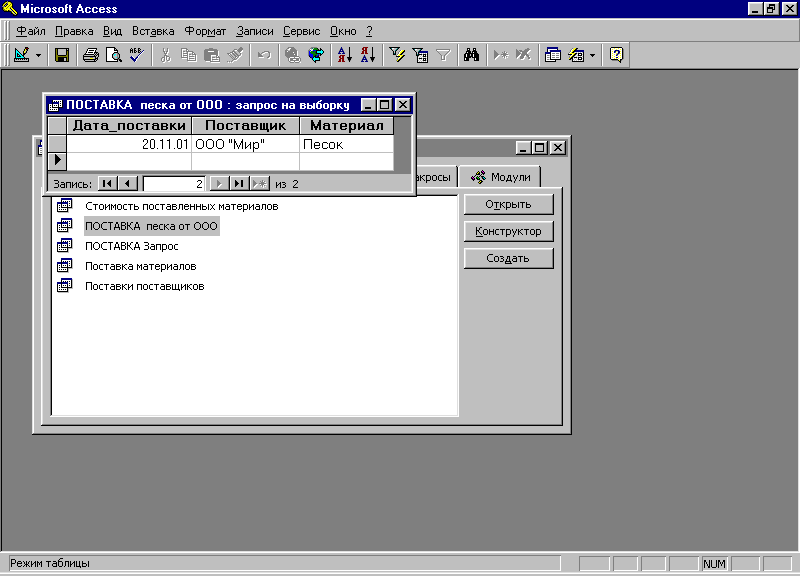Click the select-all corner of datasheet
800x576 pixels.
pos(57,126)
